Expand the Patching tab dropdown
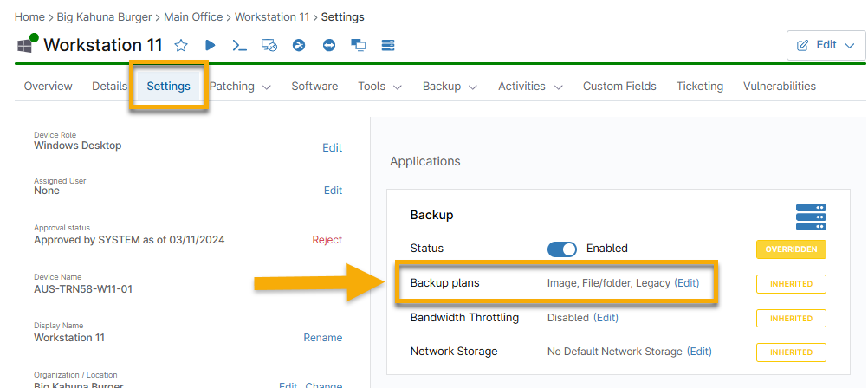868x388 pixels. click(241, 87)
